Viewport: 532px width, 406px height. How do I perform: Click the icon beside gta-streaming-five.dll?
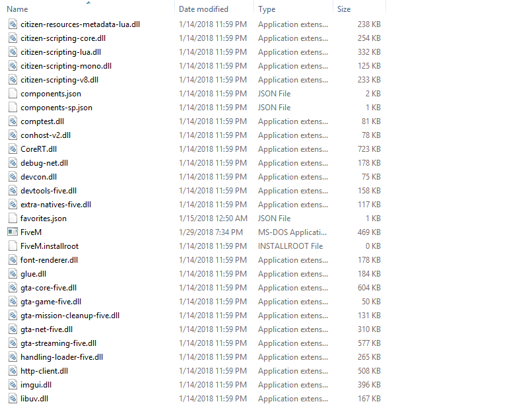click(x=13, y=343)
